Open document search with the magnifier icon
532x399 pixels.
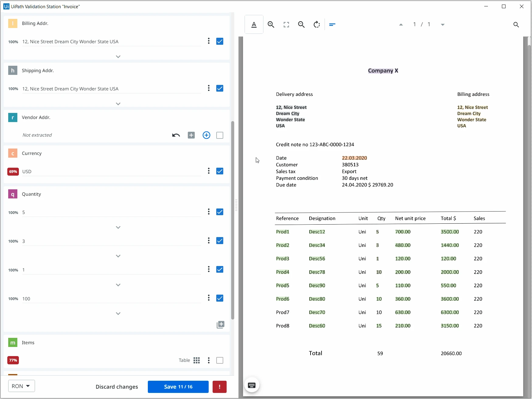click(516, 25)
